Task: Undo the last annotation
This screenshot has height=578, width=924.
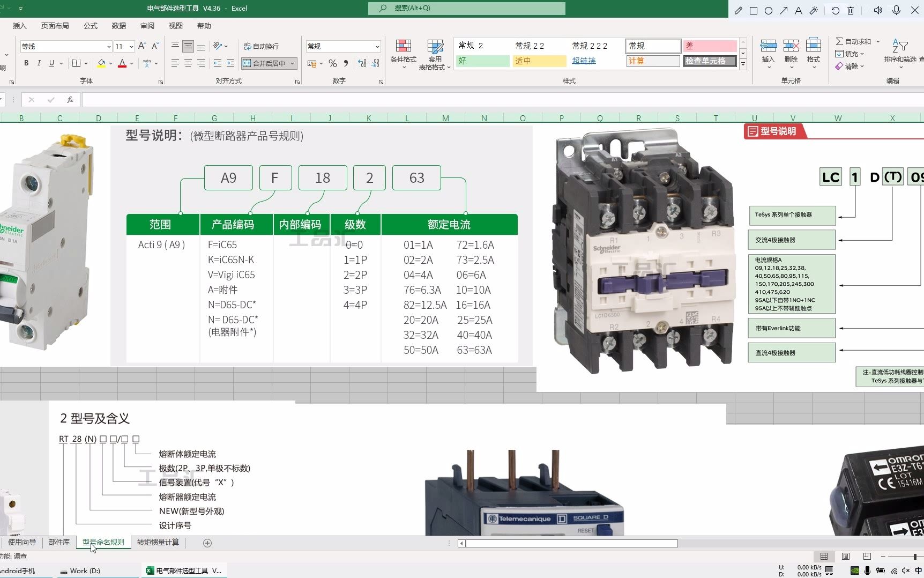Action: 835,10
